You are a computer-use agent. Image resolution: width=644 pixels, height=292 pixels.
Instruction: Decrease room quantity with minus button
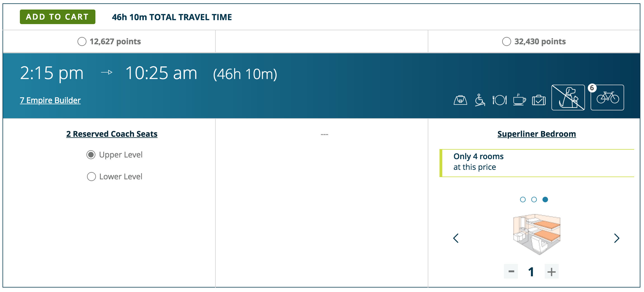511,271
